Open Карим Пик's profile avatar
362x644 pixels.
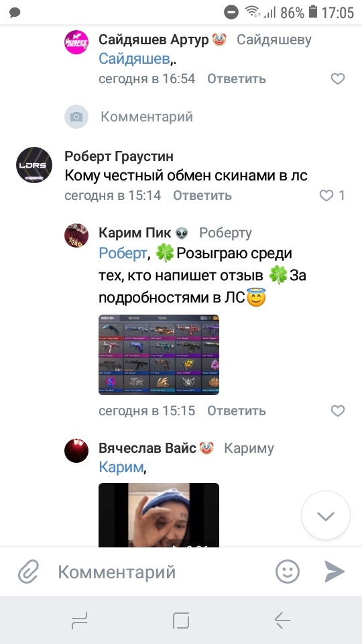(x=76, y=235)
